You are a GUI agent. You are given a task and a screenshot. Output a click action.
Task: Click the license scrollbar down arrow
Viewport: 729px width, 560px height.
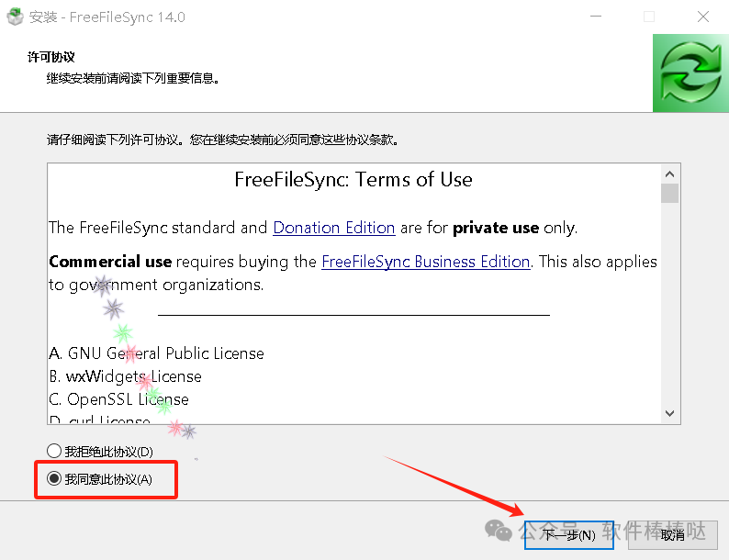click(669, 413)
